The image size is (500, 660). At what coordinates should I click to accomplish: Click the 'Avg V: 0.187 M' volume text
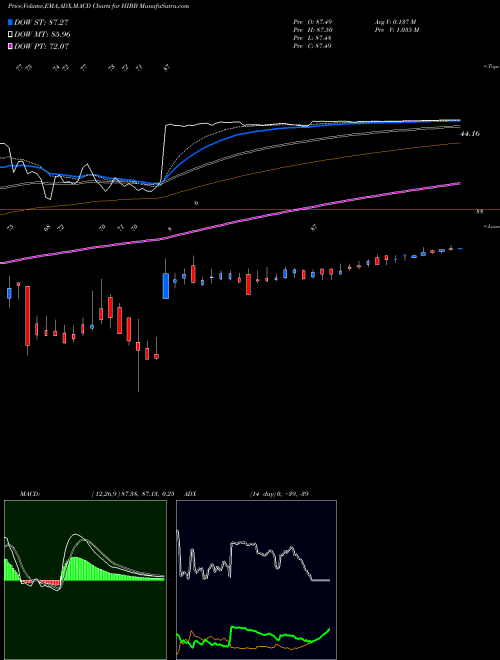[395, 22]
